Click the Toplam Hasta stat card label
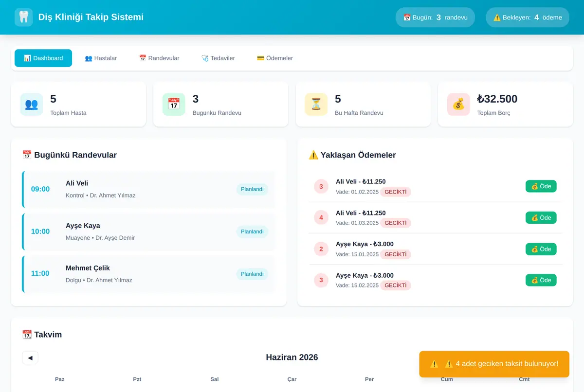Screen dimensions: 584x392 coord(68,113)
